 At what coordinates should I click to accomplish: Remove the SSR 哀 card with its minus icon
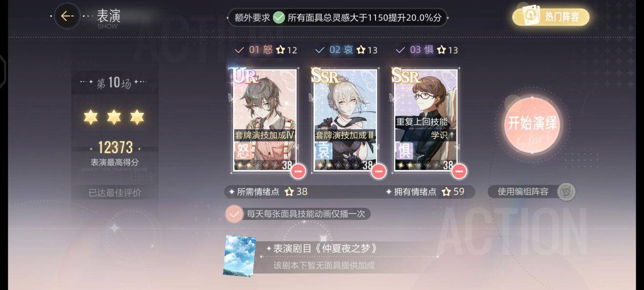click(x=379, y=171)
